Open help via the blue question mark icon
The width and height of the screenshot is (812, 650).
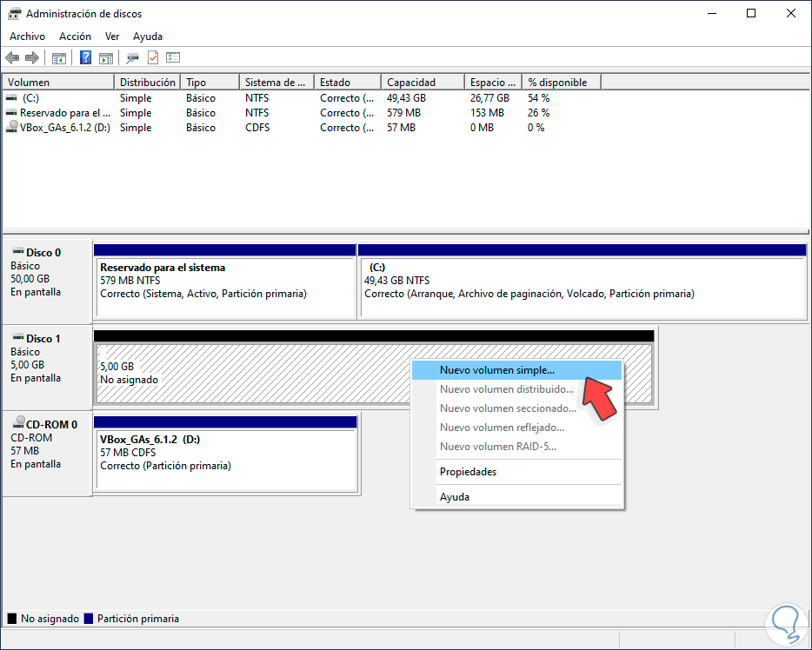85,57
